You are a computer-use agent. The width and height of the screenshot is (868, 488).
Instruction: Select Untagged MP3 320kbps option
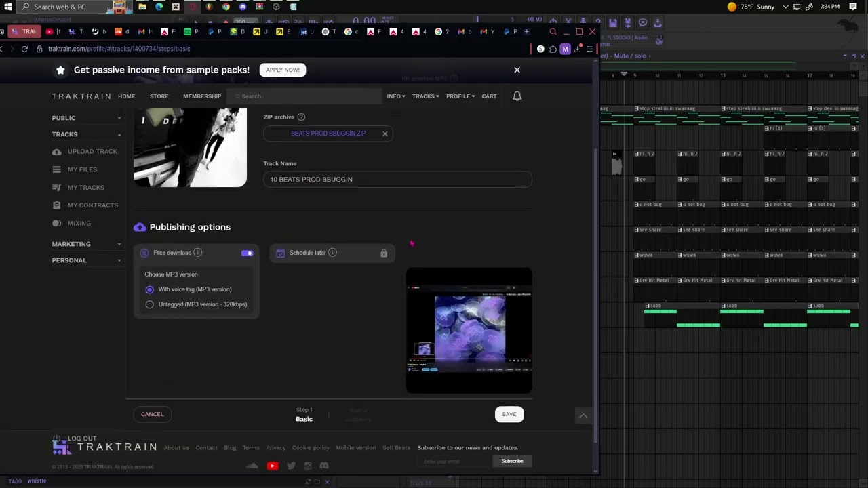[150, 304]
